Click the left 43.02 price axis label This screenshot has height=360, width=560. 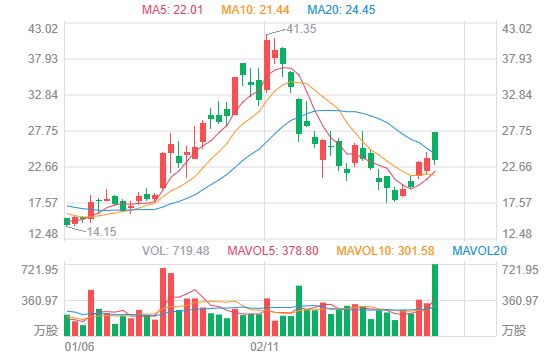[x=43, y=29]
